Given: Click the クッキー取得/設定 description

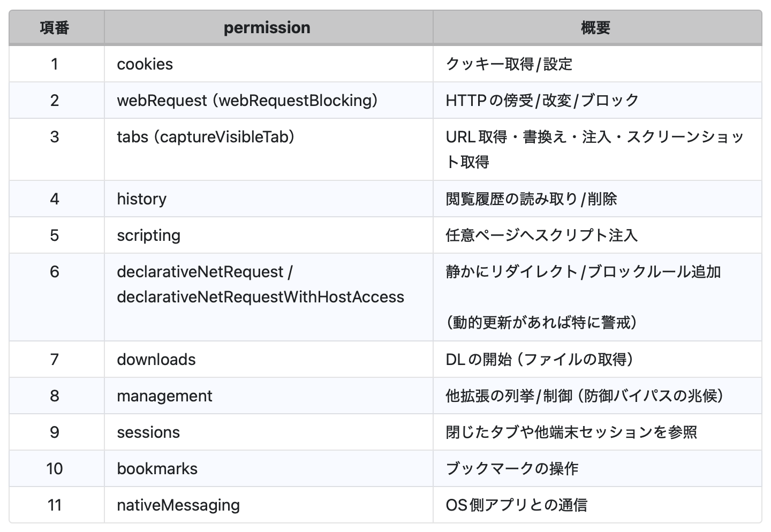Looking at the screenshot, I should point(509,64).
